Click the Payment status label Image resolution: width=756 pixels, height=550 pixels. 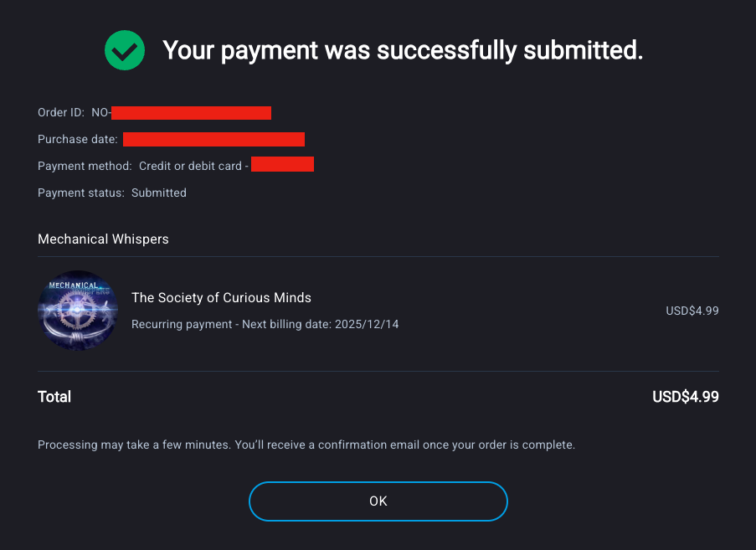point(81,193)
